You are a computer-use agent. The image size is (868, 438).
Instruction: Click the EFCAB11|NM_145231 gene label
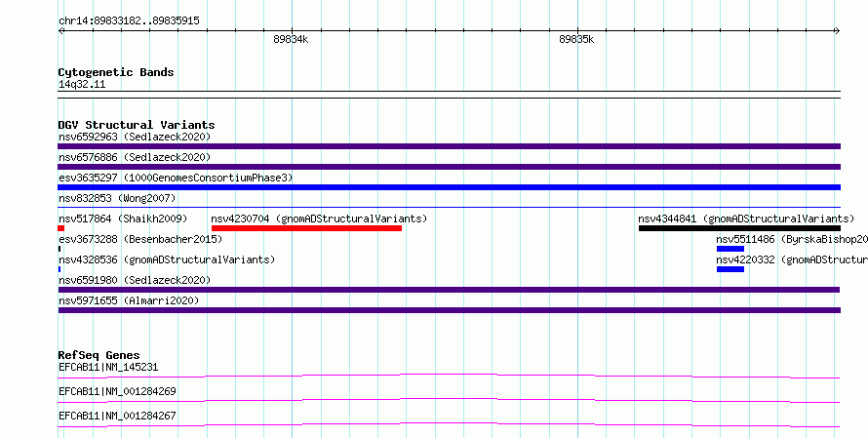[108, 367]
